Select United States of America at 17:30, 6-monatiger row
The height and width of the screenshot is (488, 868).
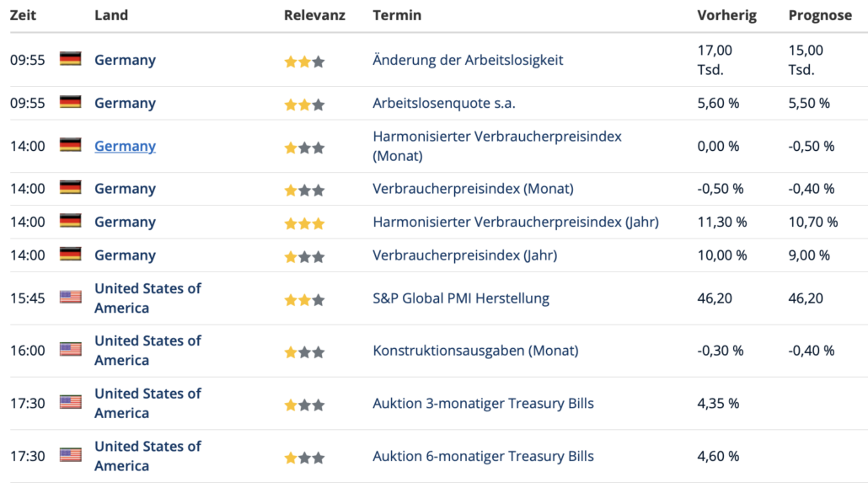coord(147,456)
